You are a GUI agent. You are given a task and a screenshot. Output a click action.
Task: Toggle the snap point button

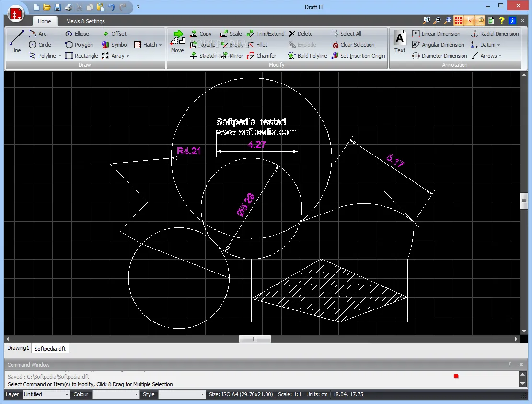(469, 21)
